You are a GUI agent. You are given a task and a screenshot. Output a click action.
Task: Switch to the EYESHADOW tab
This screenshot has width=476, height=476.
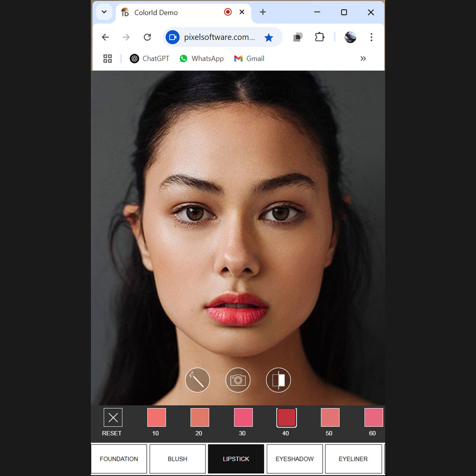point(294,459)
